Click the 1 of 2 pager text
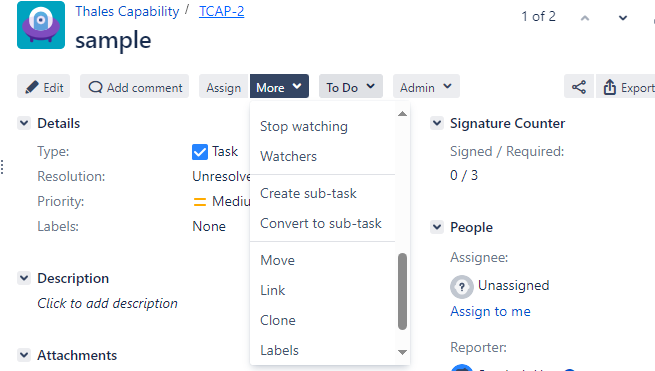 point(538,16)
